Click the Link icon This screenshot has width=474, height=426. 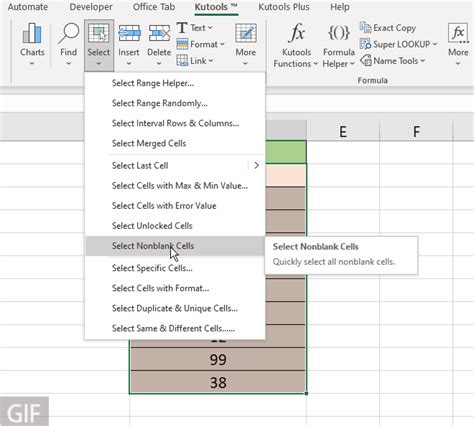[182, 60]
